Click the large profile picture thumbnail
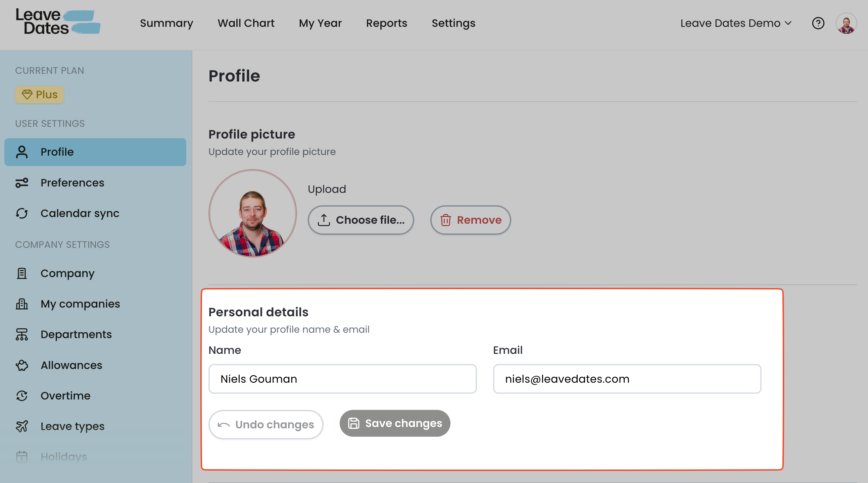The height and width of the screenshot is (483, 868). click(x=252, y=213)
